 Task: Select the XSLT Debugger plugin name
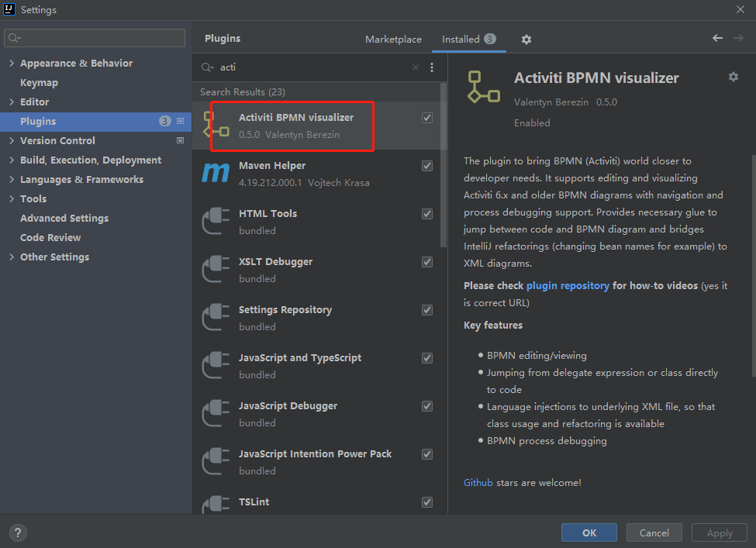coord(275,262)
